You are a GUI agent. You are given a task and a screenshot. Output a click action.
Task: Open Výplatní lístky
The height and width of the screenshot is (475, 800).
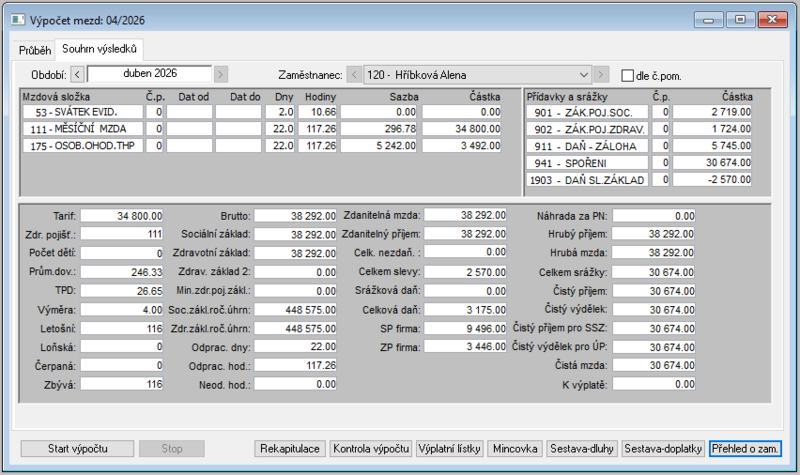coord(449,448)
